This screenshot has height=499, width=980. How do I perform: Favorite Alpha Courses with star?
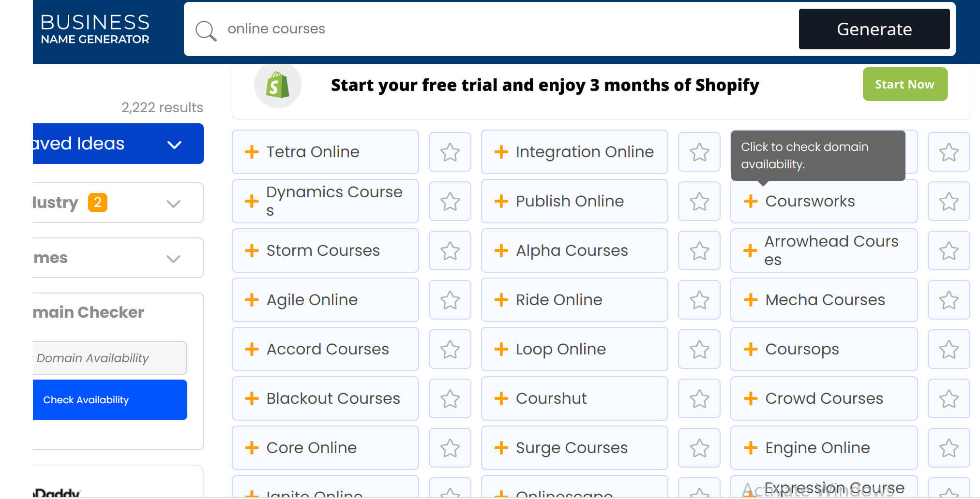tap(699, 251)
